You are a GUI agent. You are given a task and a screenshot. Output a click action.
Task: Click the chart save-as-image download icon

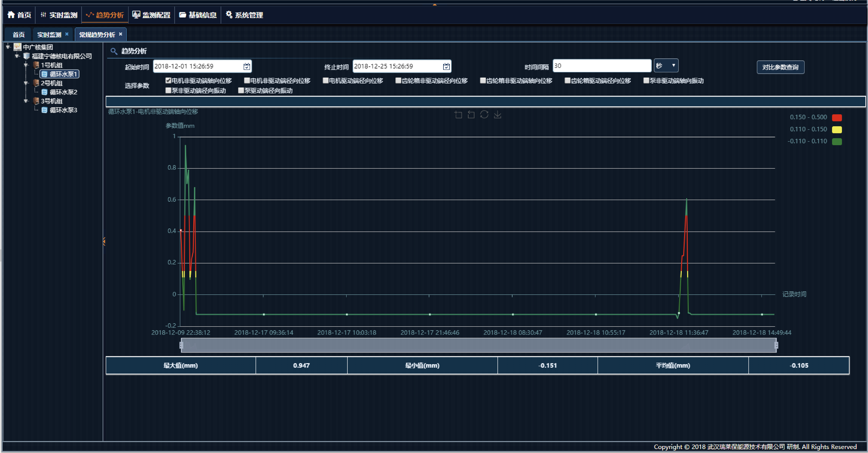(x=497, y=115)
